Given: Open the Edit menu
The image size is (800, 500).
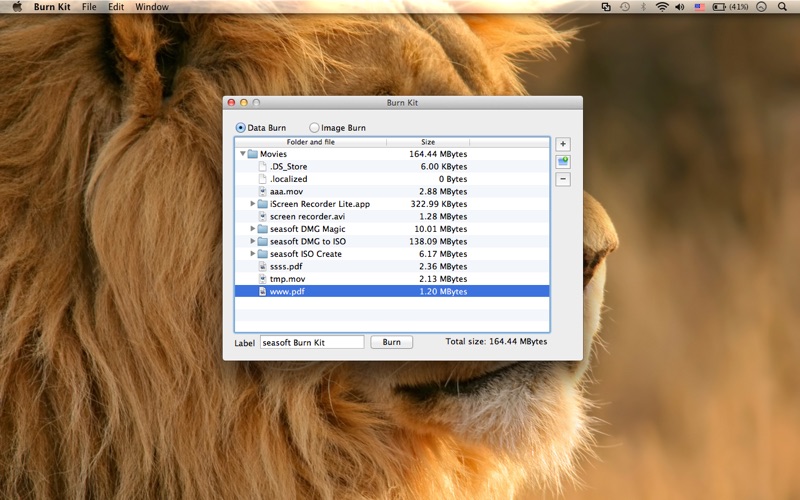Looking at the screenshot, I should tap(116, 7).
